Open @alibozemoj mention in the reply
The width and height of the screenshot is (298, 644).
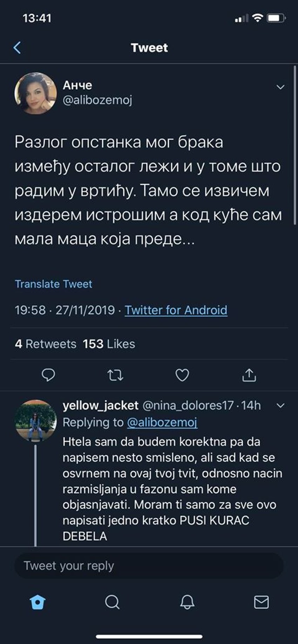162,422
